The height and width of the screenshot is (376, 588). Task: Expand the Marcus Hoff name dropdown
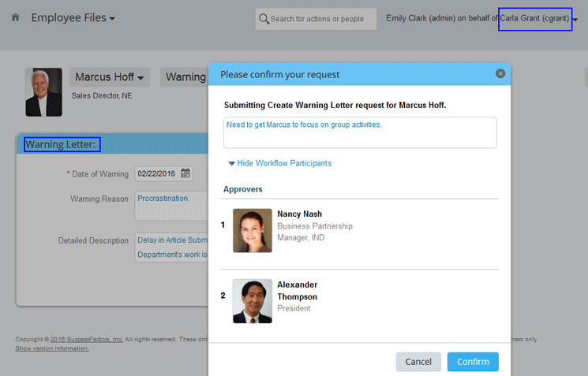pyautogui.click(x=110, y=77)
